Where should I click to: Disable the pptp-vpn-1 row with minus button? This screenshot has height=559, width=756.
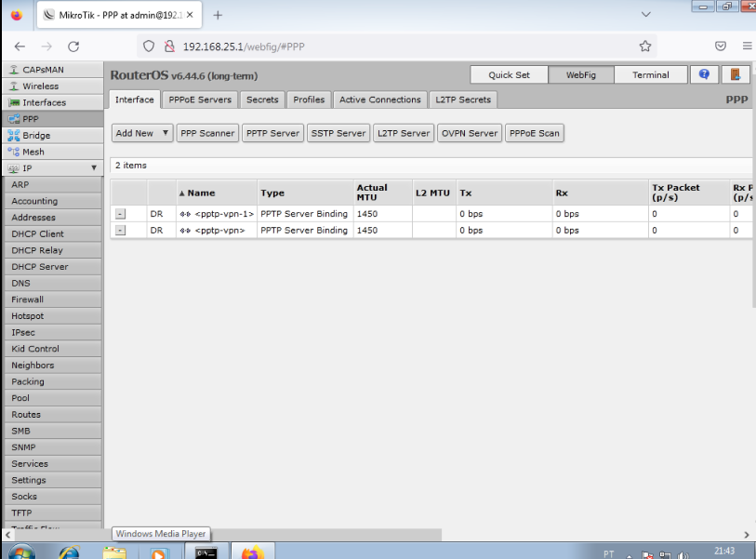[x=121, y=214]
